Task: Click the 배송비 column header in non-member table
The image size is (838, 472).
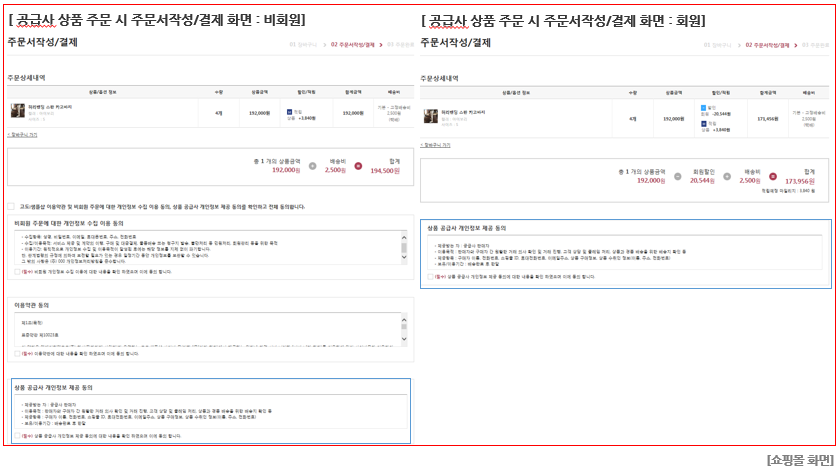Action: (x=394, y=92)
